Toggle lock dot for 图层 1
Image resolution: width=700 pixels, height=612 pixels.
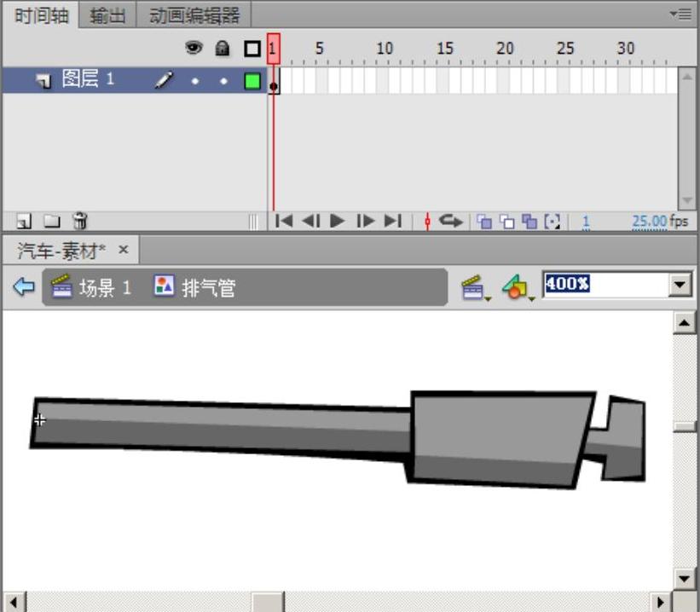point(223,82)
